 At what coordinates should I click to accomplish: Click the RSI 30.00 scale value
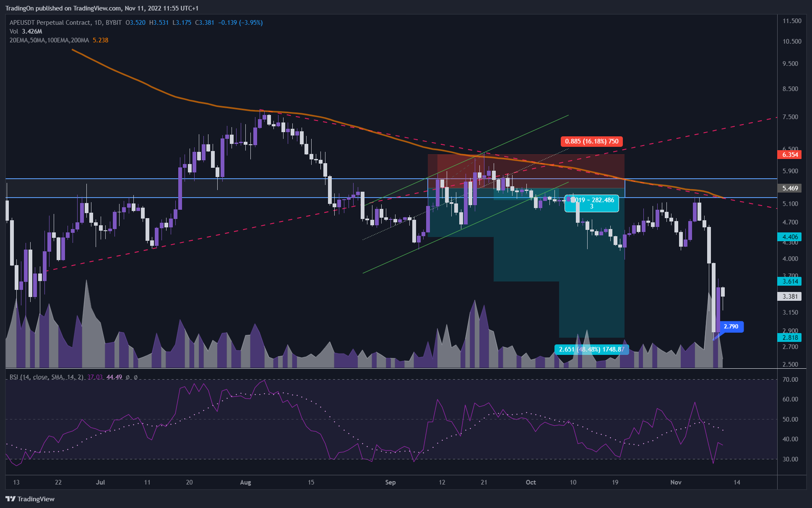click(790, 459)
